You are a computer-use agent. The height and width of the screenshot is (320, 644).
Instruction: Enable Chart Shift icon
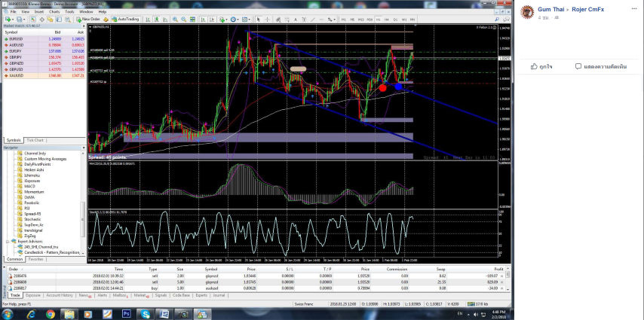[211, 19]
